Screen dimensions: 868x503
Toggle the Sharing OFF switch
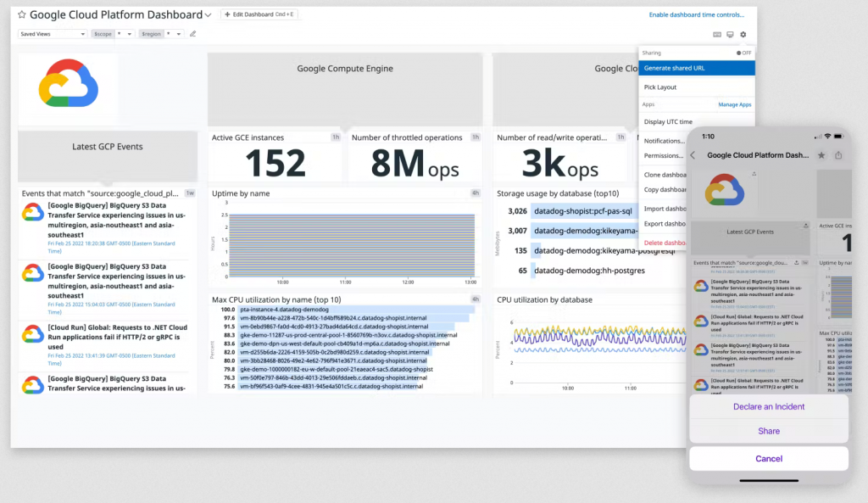click(x=743, y=53)
